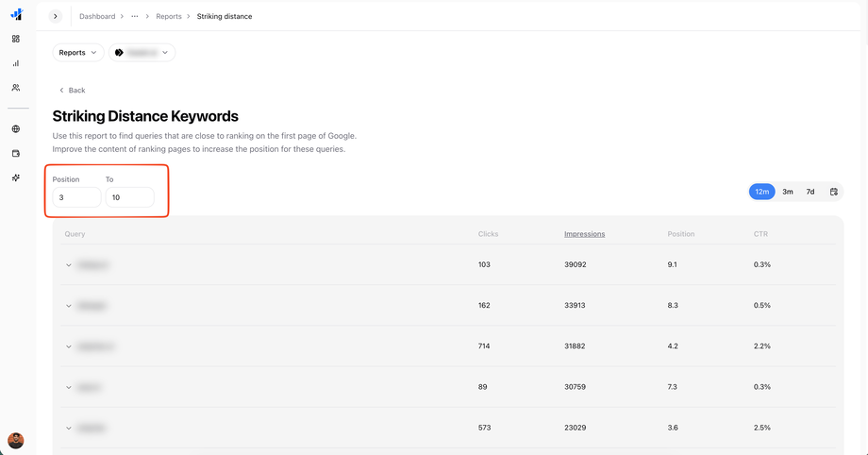Open the site selector dropdown
The height and width of the screenshot is (455, 868).
142,53
